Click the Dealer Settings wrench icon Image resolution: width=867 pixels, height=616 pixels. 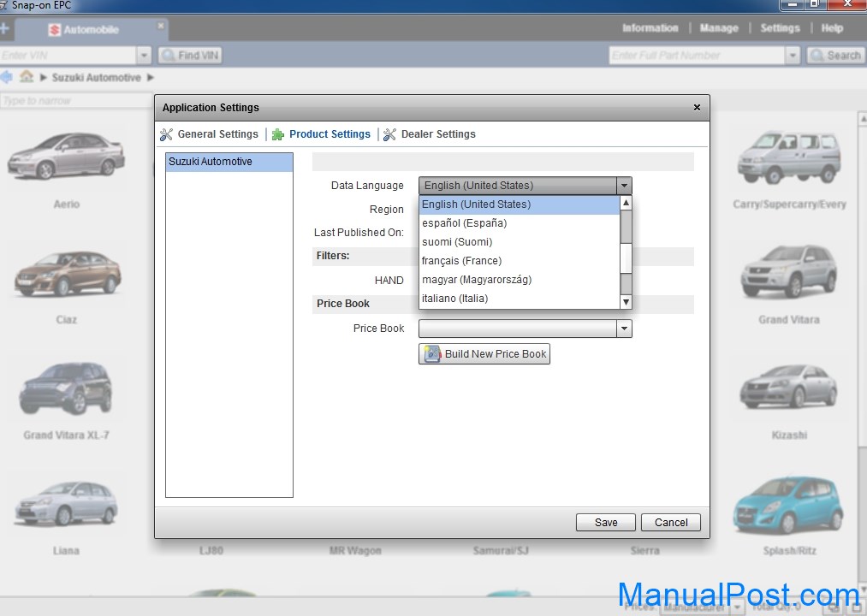[x=389, y=134]
